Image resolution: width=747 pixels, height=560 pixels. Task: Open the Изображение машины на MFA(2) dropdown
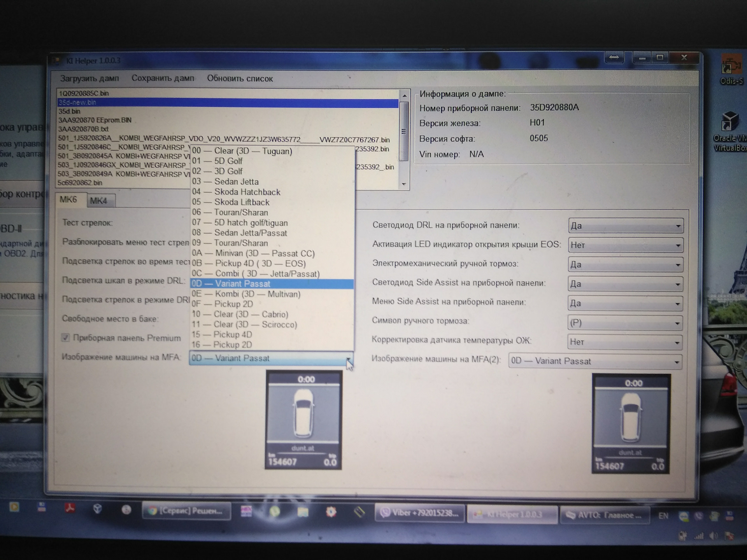[x=595, y=361]
